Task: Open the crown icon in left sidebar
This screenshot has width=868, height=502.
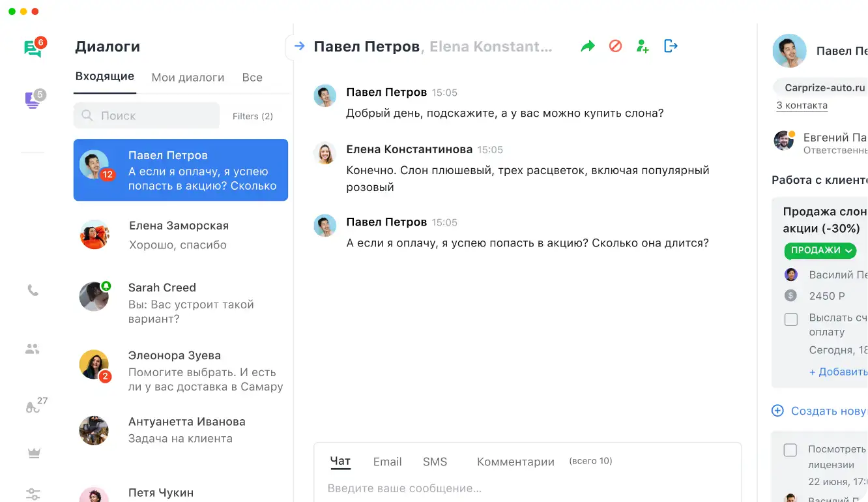Action: coord(34,453)
